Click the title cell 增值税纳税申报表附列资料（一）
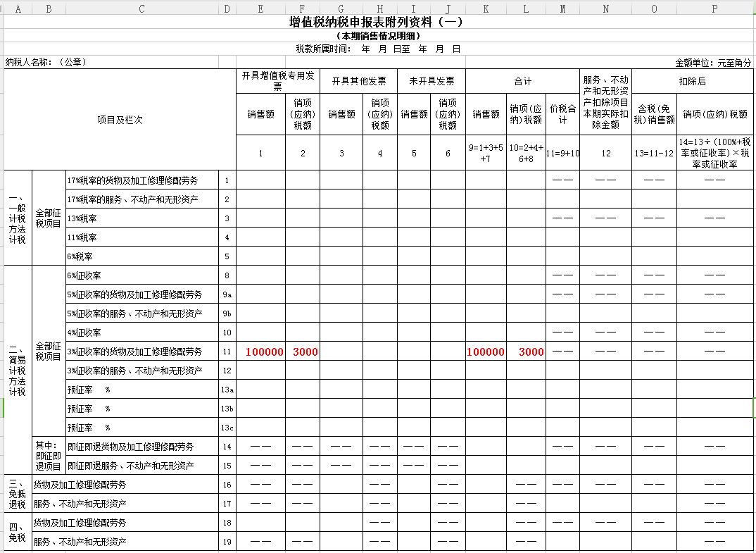This screenshot has height=553, width=756. pos(377,22)
